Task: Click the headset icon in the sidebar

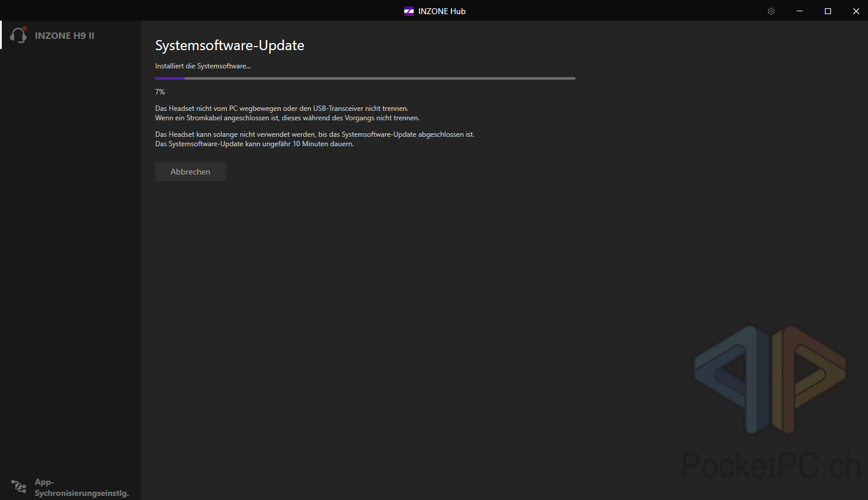Action: coord(18,36)
